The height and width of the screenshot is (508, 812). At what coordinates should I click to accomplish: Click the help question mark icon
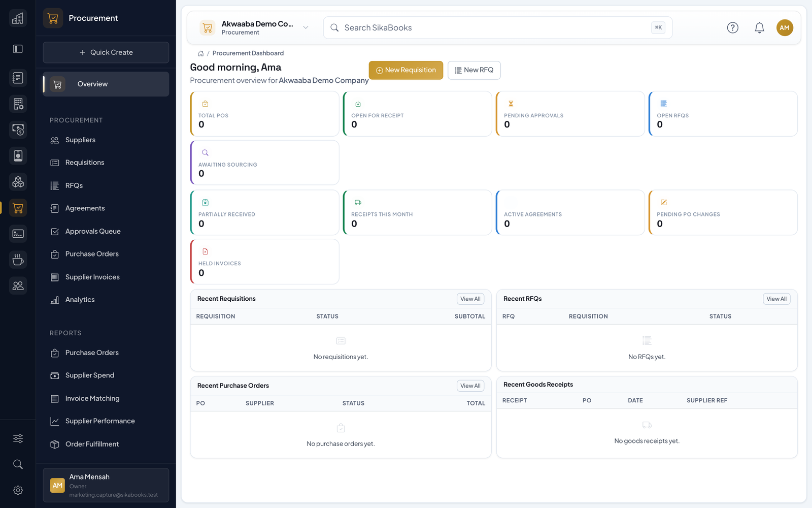732,28
